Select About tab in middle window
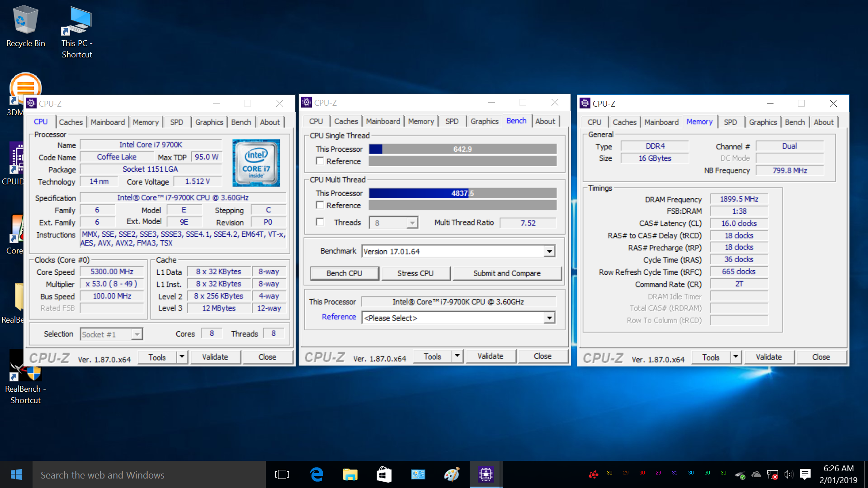 (x=545, y=121)
